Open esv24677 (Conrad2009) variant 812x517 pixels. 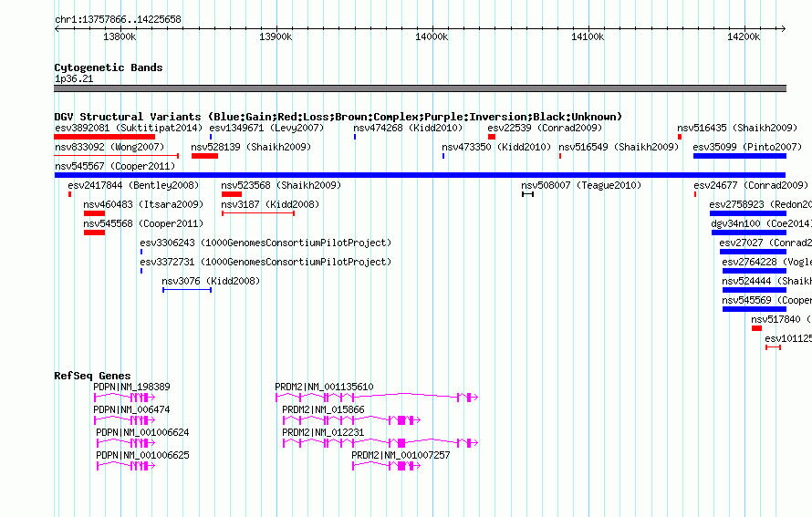(x=751, y=185)
